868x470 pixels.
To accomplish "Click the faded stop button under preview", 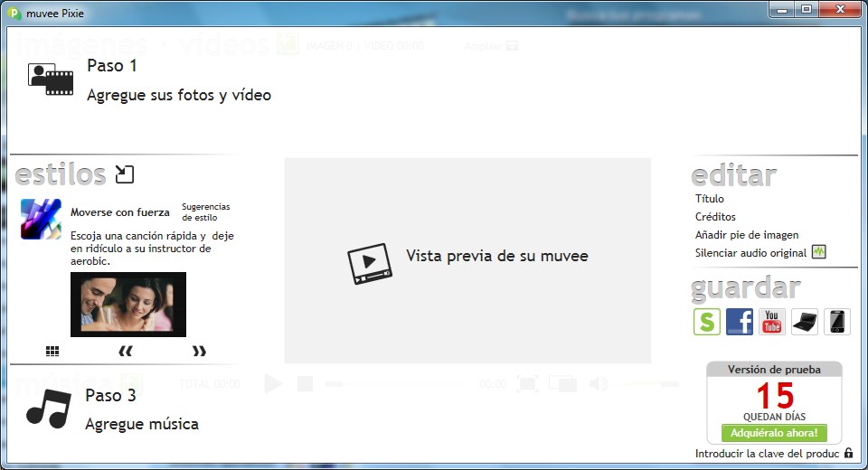I will pyautogui.click(x=305, y=383).
